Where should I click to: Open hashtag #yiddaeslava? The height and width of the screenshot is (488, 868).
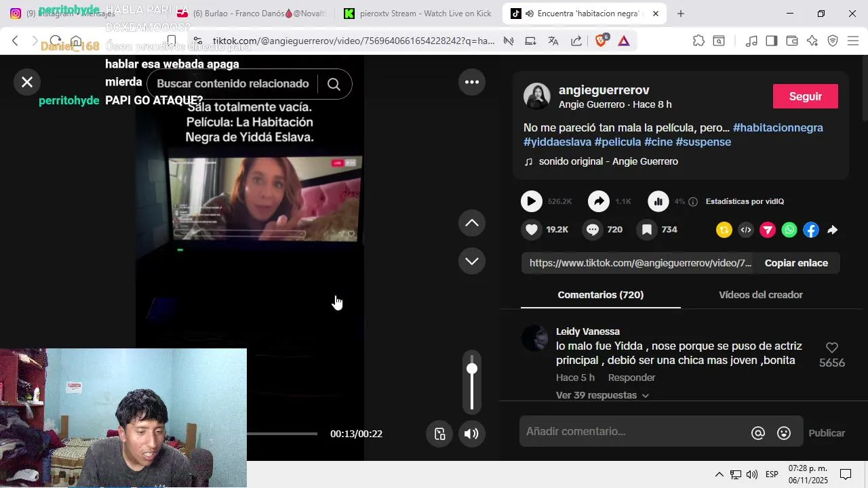click(x=557, y=142)
